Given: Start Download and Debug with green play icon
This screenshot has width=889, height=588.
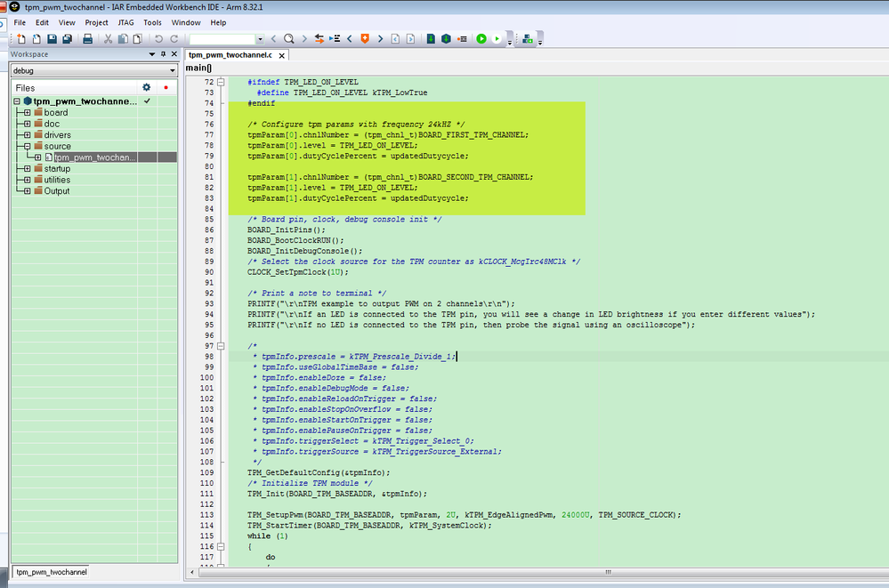Looking at the screenshot, I should point(481,39).
